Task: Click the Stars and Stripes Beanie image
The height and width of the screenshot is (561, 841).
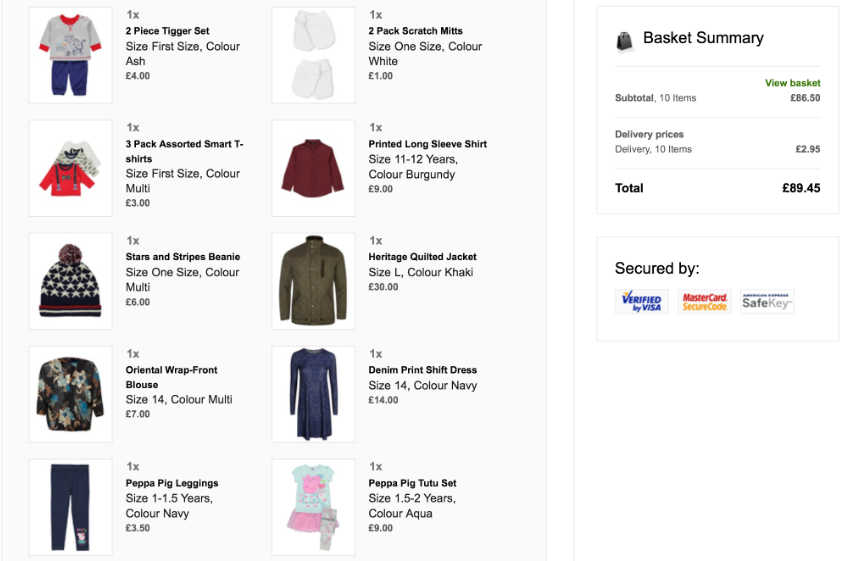Action: (70, 281)
